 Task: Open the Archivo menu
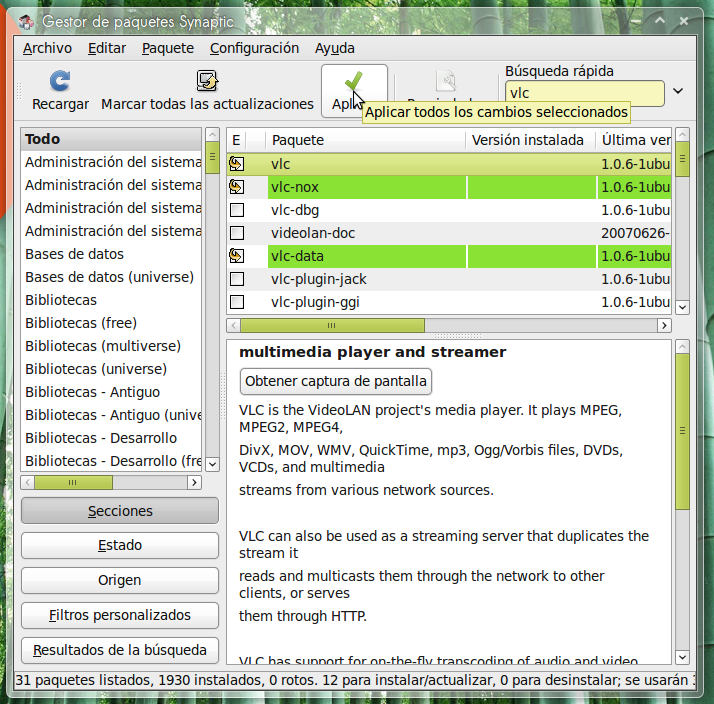pyautogui.click(x=47, y=48)
